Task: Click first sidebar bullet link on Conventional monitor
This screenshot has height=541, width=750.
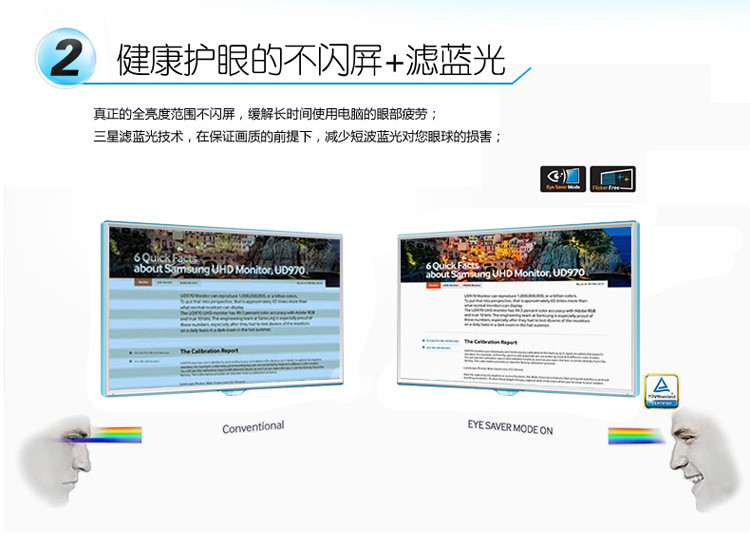Action: click(150, 353)
